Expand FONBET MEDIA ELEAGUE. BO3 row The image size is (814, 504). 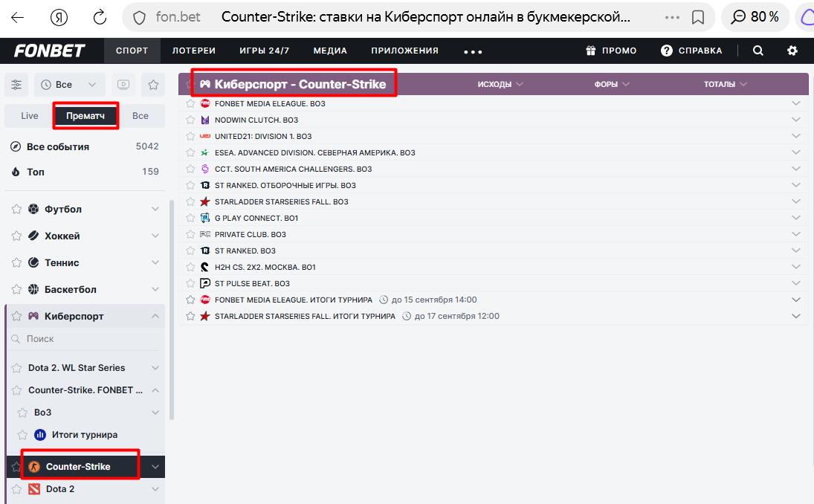(x=796, y=103)
